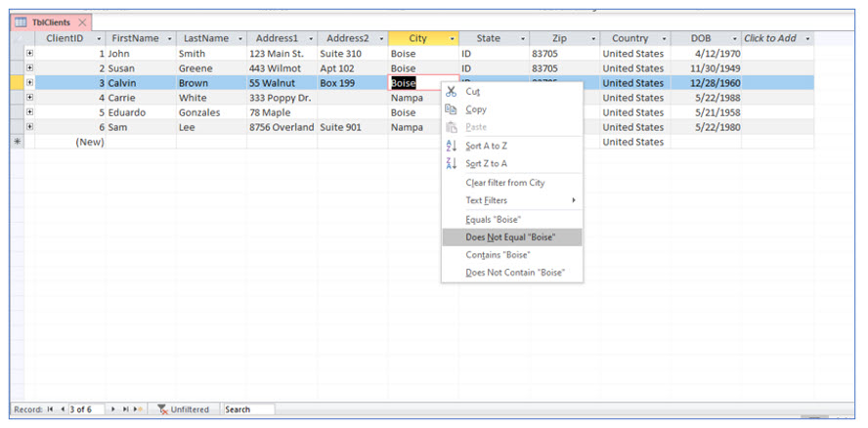Expand subdatasheet for Susan Greene row
The image size is (868, 428).
pos(30,68)
